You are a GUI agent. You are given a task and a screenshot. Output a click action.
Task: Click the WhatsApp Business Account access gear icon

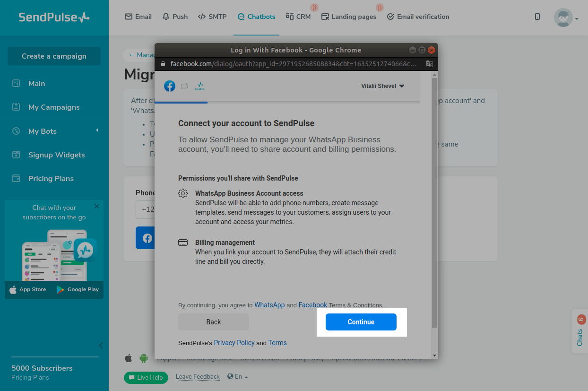183,193
